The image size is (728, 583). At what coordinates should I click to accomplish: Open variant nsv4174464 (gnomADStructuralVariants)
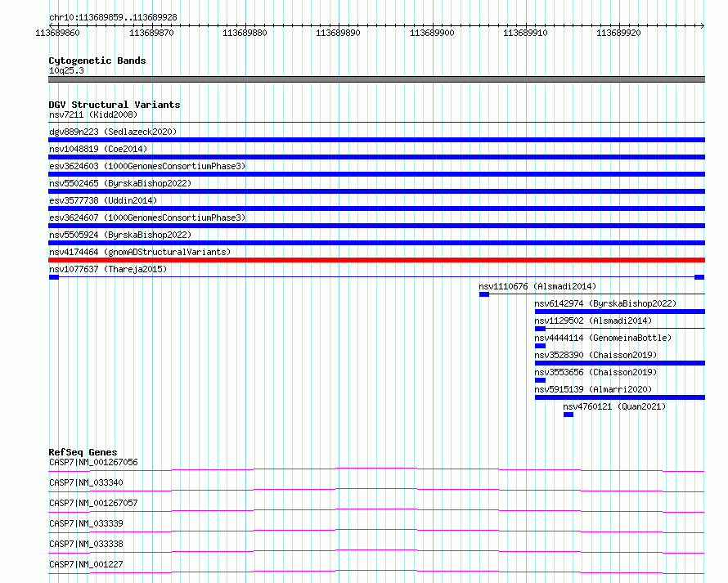(x=140, y=252)
